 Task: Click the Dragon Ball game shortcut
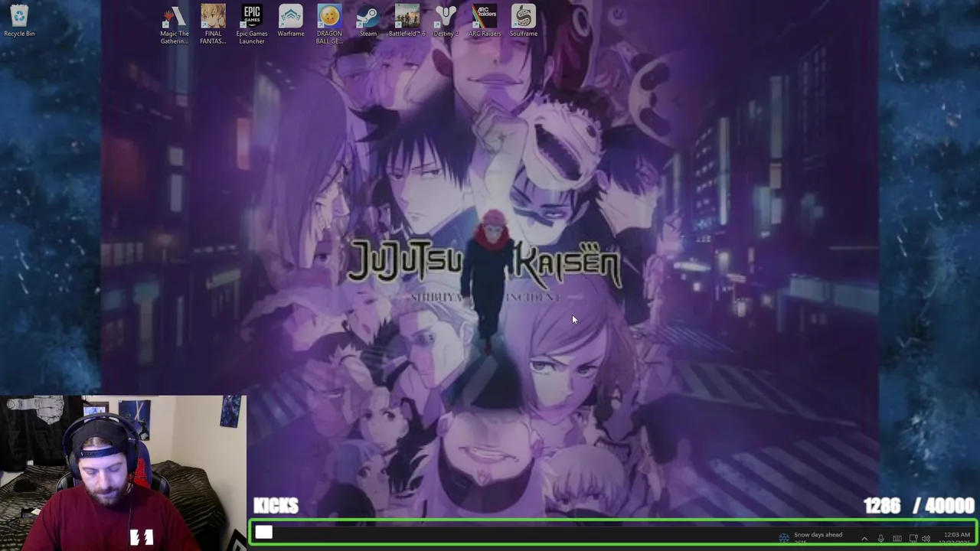coord(329,24)
